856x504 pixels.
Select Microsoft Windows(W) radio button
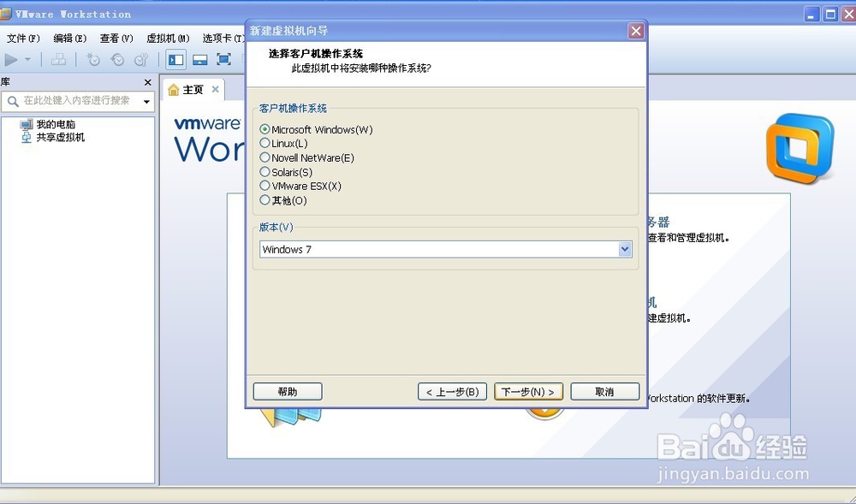[265, 129]
